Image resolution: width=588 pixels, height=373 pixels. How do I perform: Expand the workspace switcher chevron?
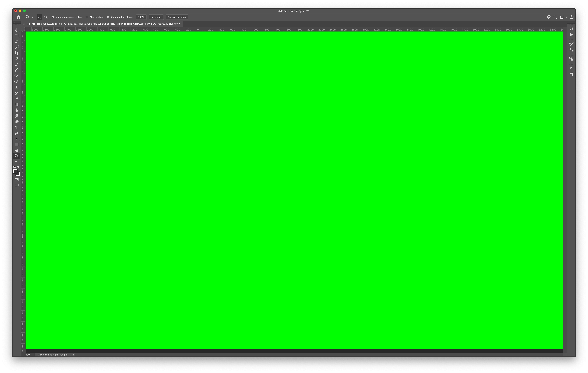point(567,17)
